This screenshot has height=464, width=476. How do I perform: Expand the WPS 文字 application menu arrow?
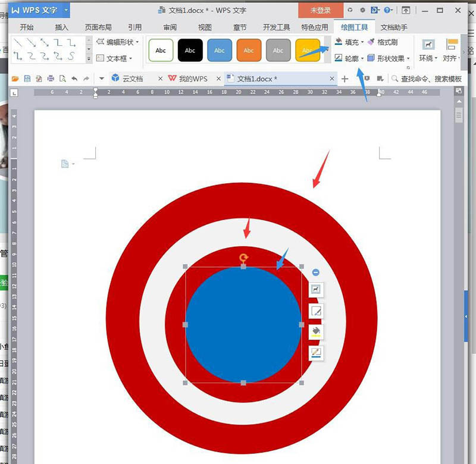click(x=66, y=10)
